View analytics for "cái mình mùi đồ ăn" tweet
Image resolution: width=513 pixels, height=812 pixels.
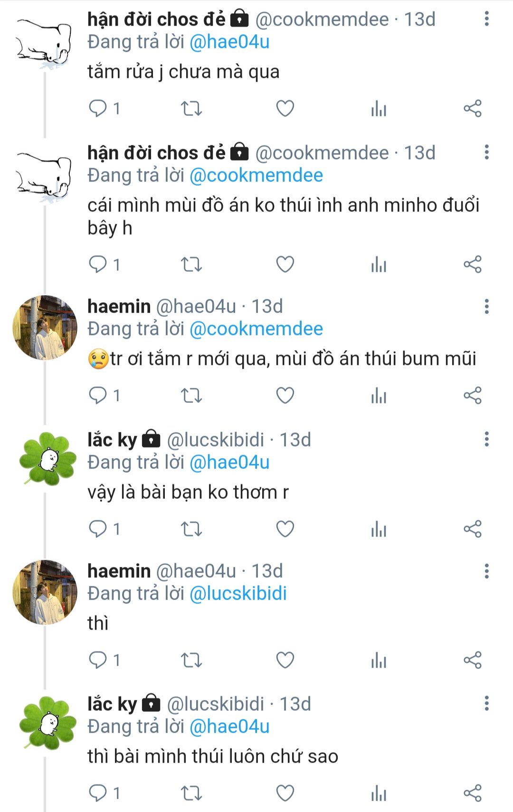coord(379,264)
